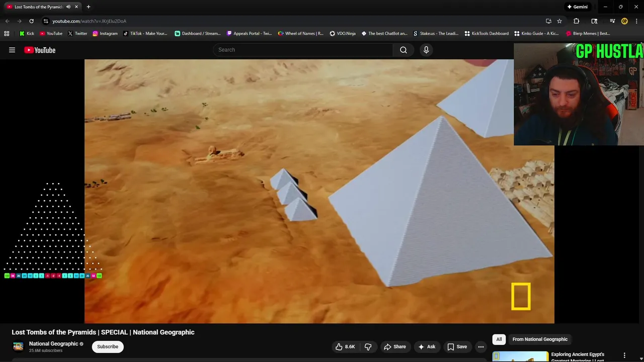This screenshot has height=362, width=644.
Task: Open the KickTools Dashboard bookmark
Action: (486, 34)
